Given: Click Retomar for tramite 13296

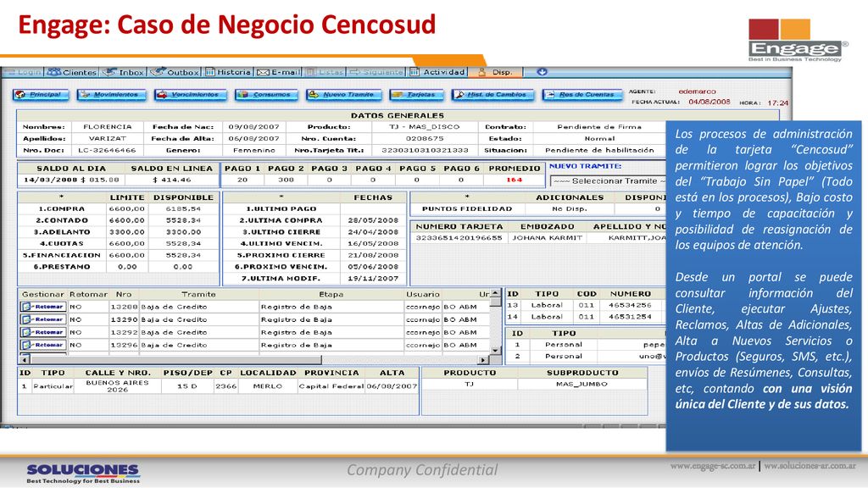Looking at the screenshot, I should (x=43, y=345).
